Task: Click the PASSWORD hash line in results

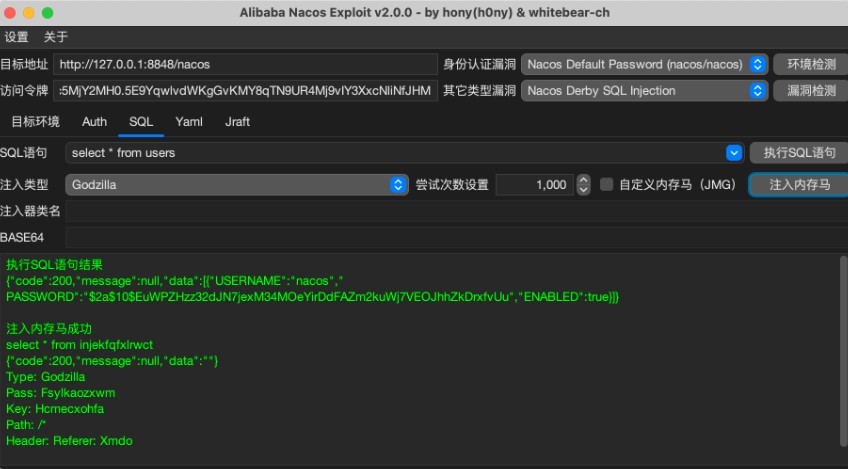Action: (x=313, y=296)
